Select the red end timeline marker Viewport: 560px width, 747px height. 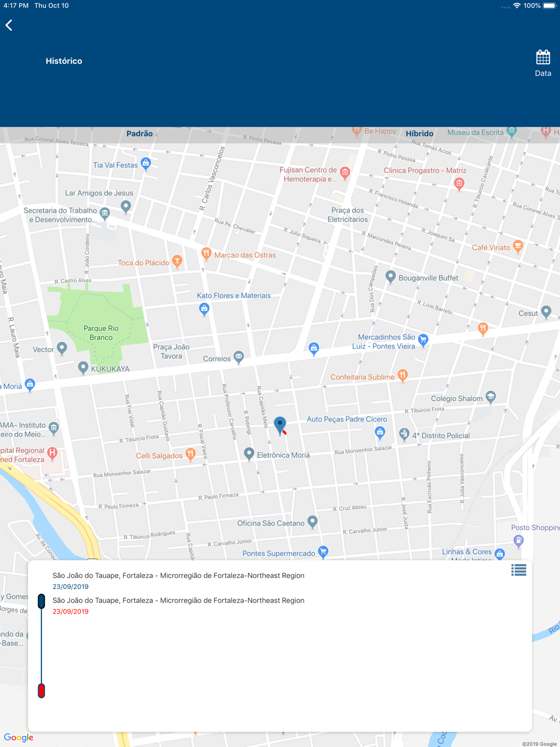click(41, 690)
